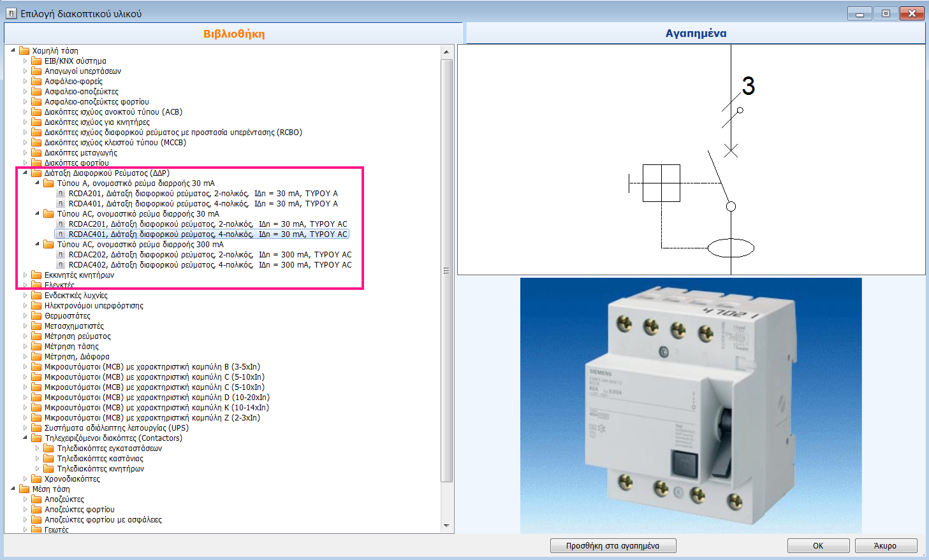Click the window icon in title bar

coord(11,13)
